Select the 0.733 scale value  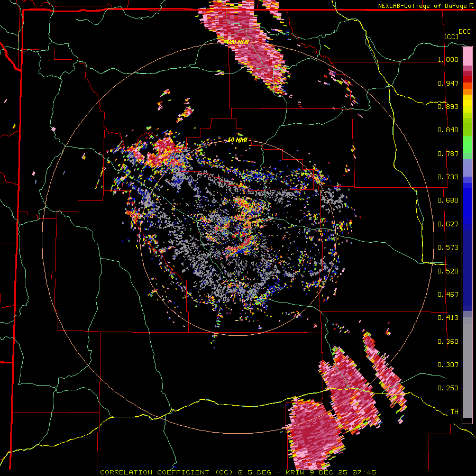click(448, 177)
